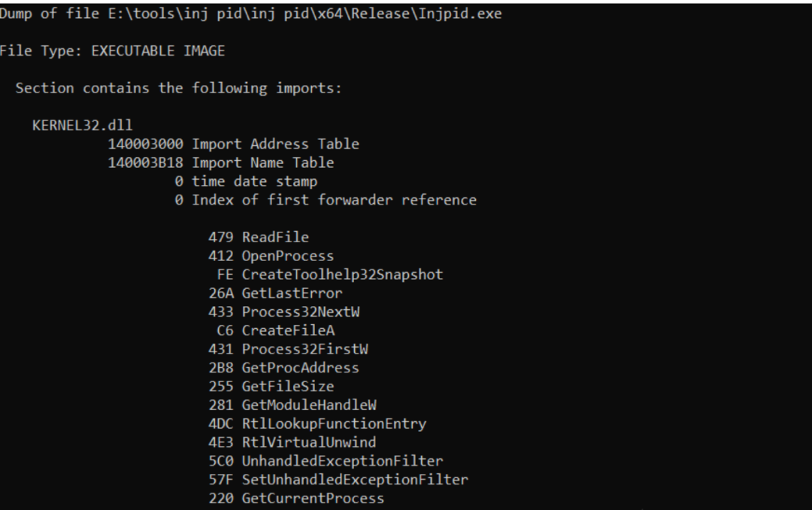Click the CreateFileA import entry

click(275, 331)
